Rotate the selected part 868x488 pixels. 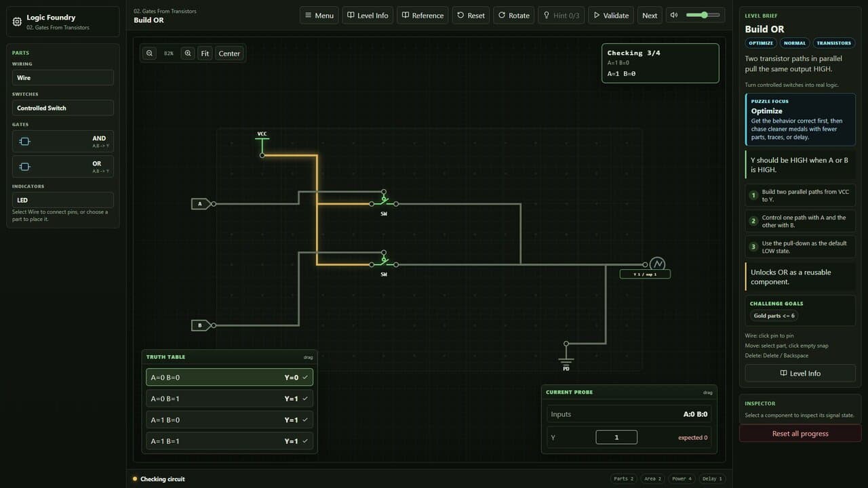point(513,16)
